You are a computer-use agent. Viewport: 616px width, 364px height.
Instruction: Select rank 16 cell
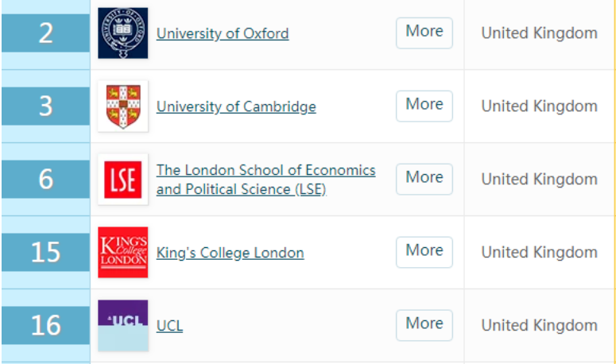tap(45, 325)
